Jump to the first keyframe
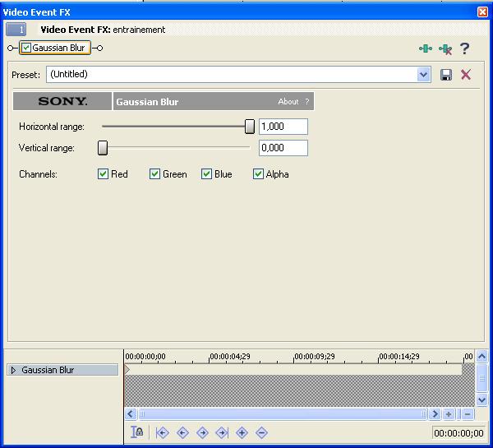This screenshot has height=448, width=493. [x=163, y=433]
